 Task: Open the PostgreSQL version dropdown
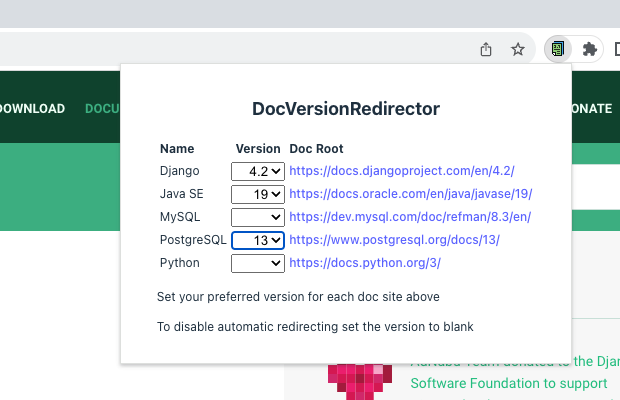click(258, 240)
